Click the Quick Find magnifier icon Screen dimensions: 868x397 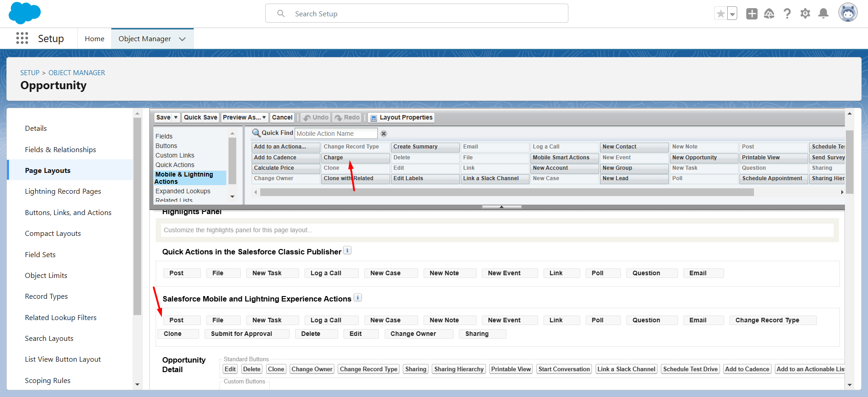(256, 133)
